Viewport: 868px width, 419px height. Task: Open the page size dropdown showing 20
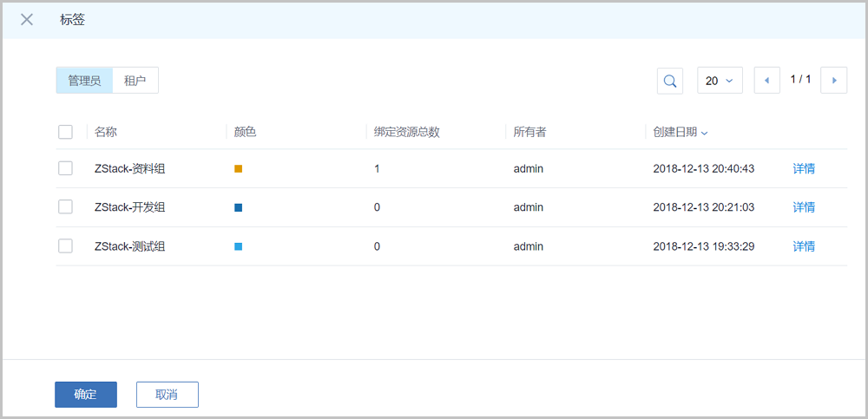(x=720, y=81)
